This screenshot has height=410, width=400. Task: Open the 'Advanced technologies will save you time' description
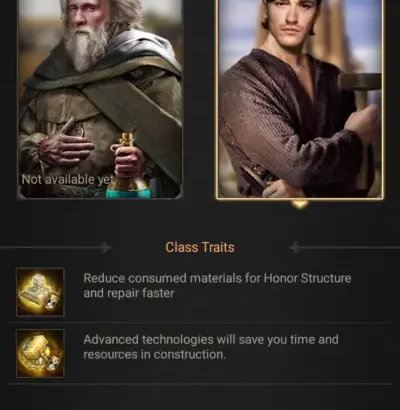[211, 347]
